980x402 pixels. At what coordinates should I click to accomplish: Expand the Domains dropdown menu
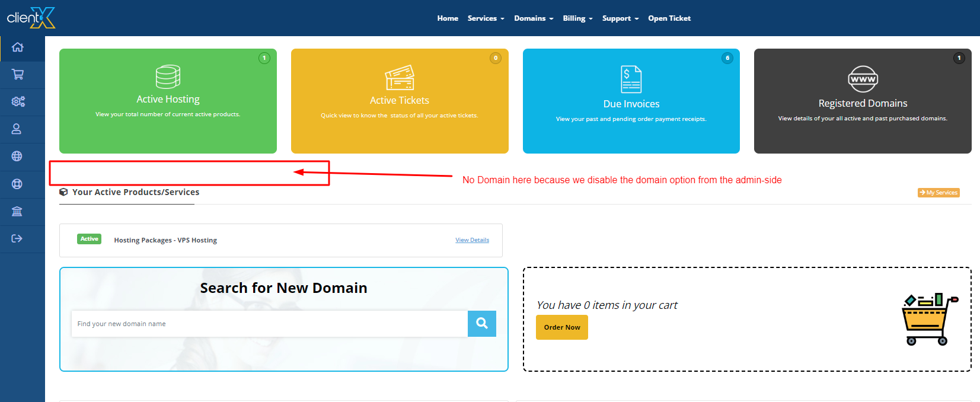[x=534, y=18]
